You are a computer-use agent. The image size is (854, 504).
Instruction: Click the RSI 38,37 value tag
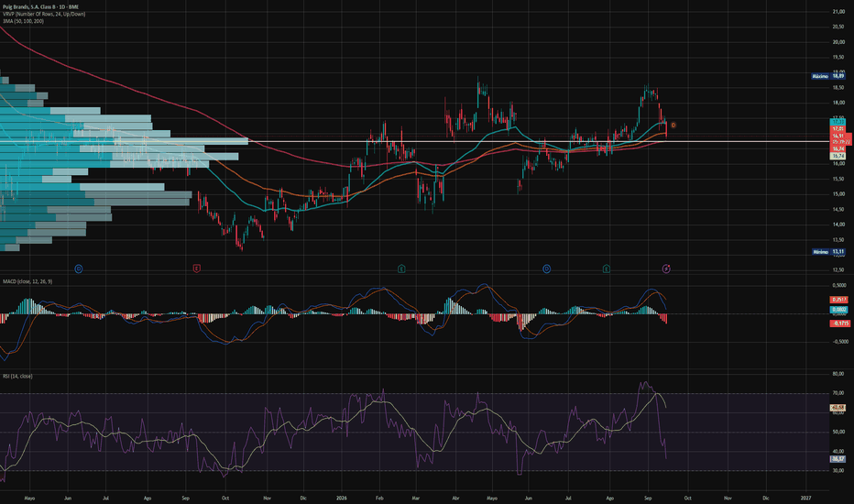coord(838,459)
